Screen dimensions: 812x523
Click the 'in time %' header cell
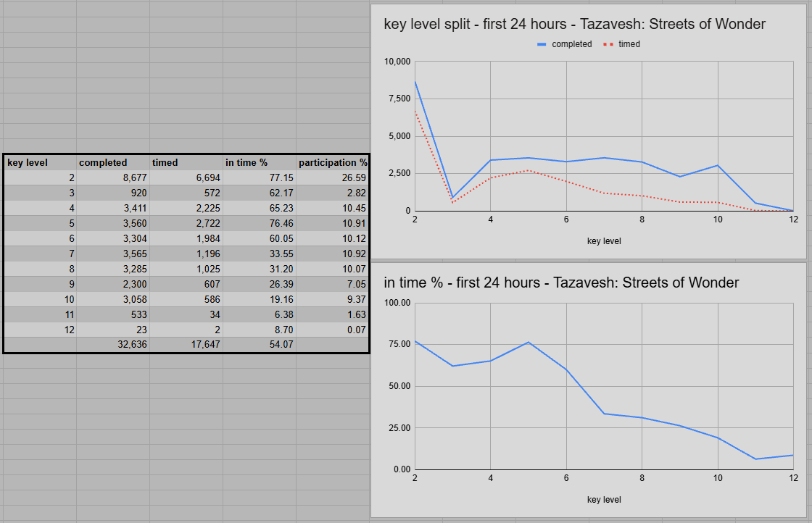260,162
